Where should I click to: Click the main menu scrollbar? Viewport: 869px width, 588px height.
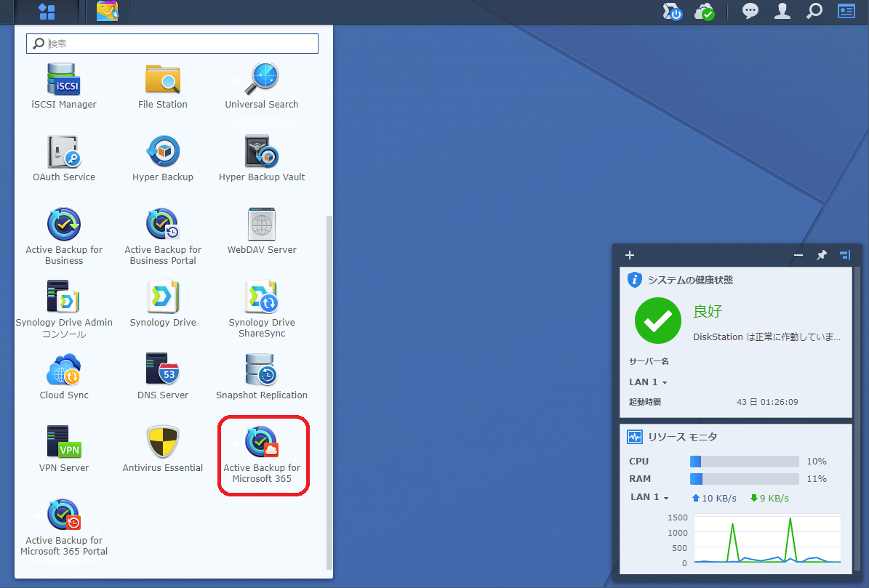tap(329, 392)
